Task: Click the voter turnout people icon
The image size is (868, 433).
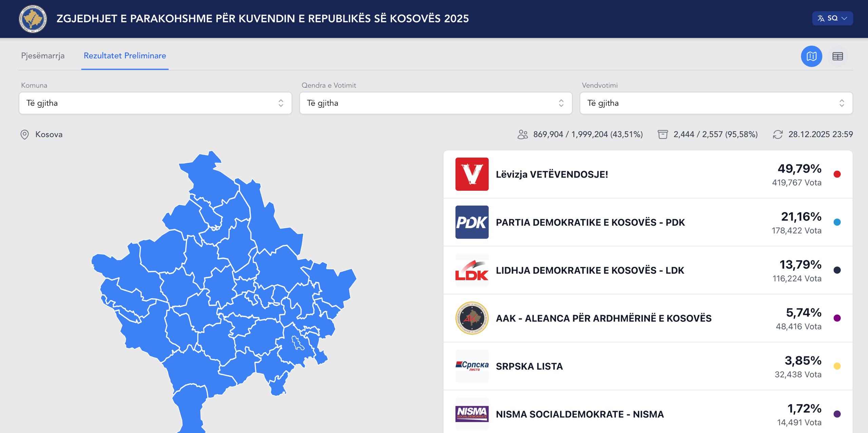Action: (522, 135)
